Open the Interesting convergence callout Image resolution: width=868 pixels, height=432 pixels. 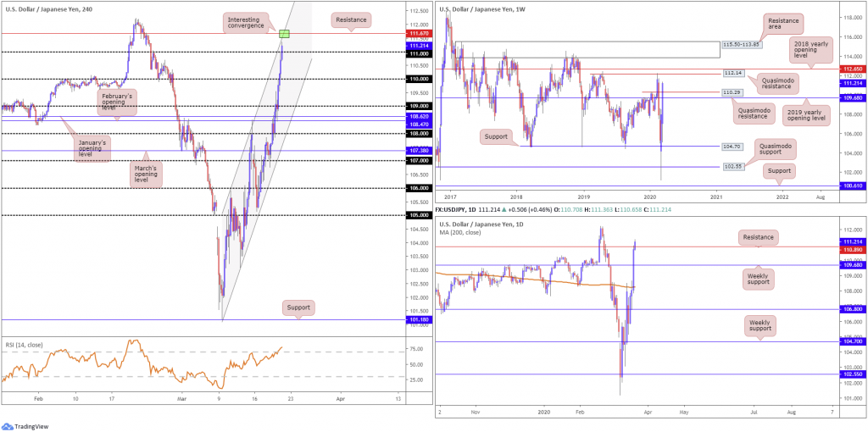(x=247, y=23)
